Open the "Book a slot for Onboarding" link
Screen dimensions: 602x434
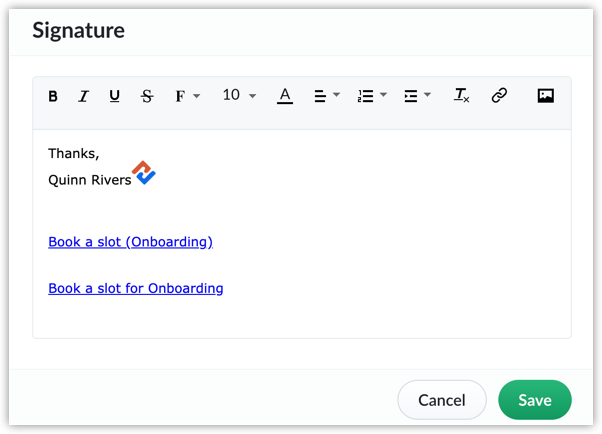click(136, 289)
